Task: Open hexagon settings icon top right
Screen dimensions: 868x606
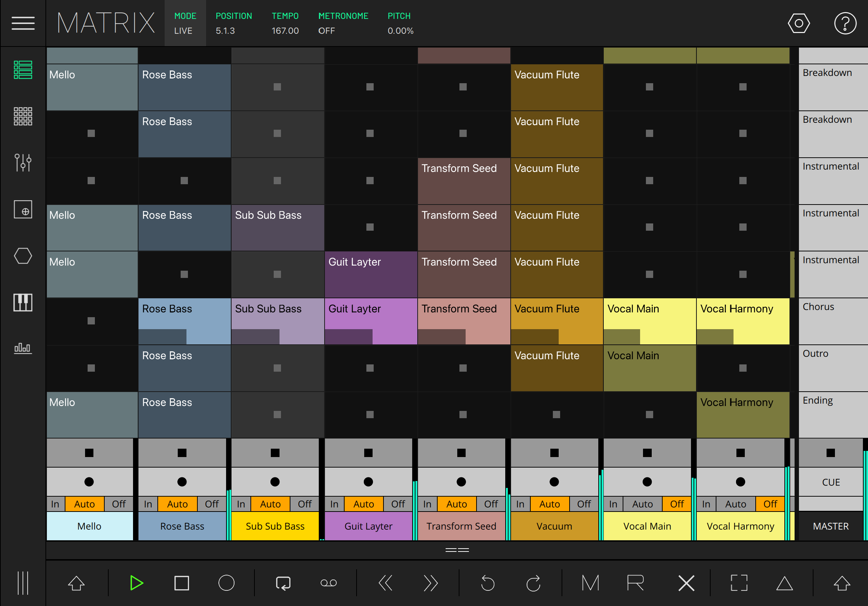Action: (799, 23)
